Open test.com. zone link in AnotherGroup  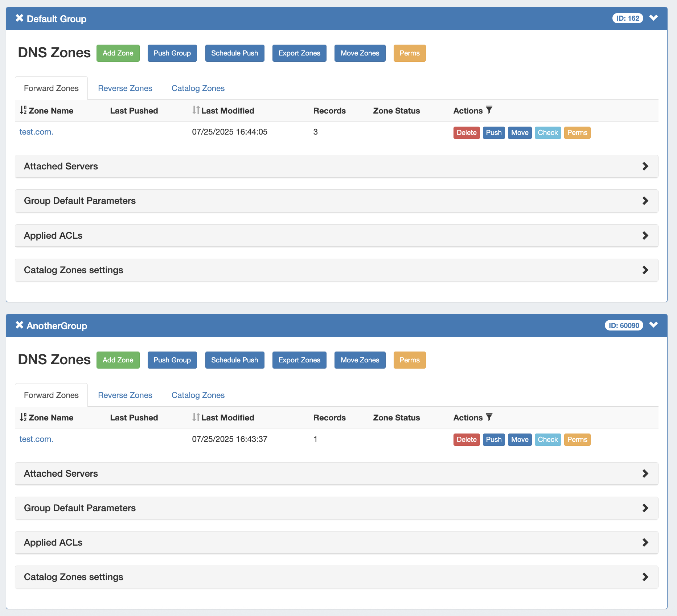36,439
